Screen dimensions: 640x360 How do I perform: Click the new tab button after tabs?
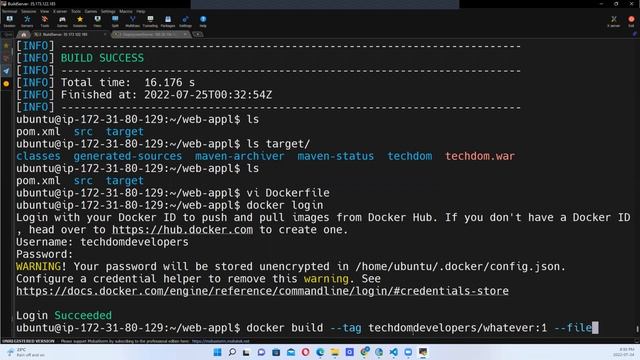198,35
